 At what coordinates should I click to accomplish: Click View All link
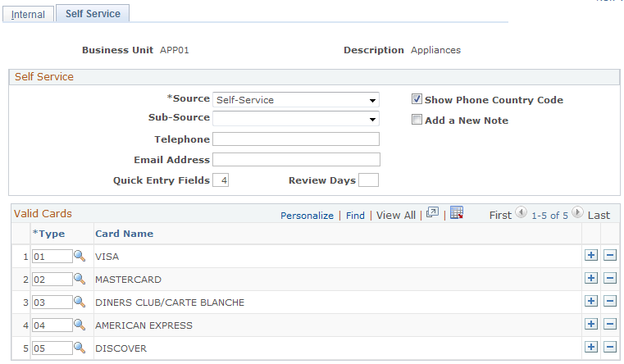(397, 216)
